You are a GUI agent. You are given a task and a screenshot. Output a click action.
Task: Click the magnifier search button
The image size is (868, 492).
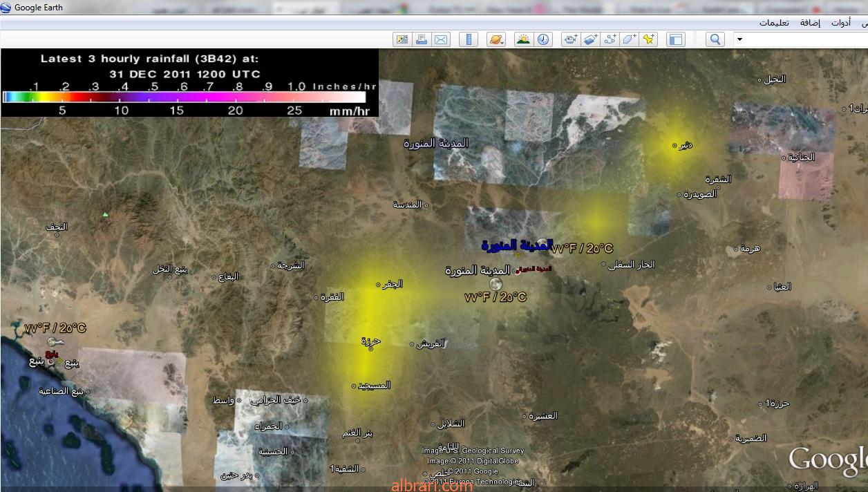715,39
